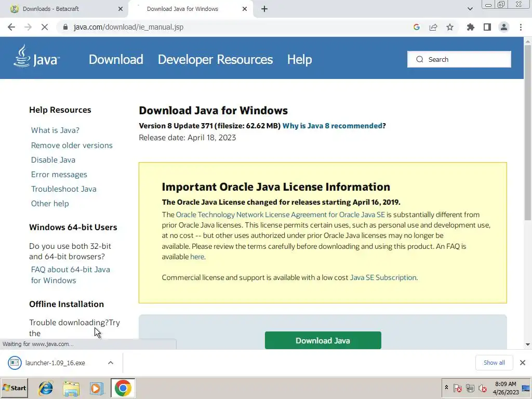This screenshot has width=532, height=399.
Task: Click the browser forward arrow
Action: pyautogui.click(x=28, y=27)
